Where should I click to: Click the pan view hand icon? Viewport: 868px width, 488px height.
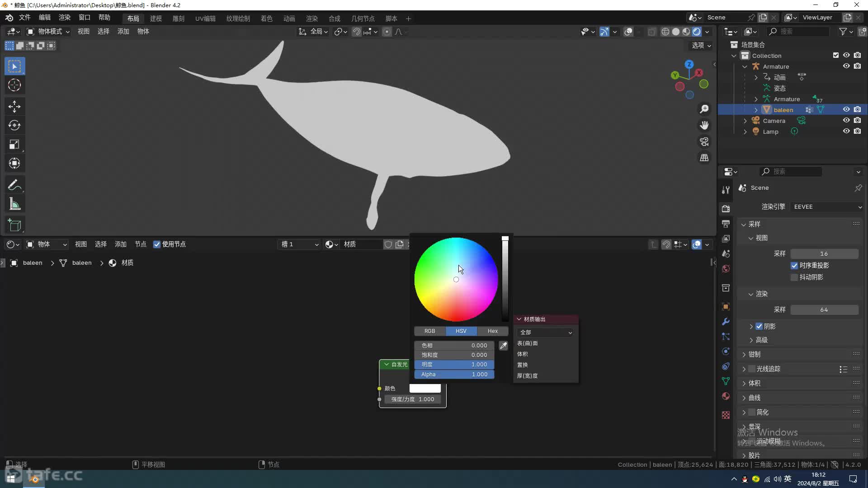pyautogui.click(x=704, y=125)
